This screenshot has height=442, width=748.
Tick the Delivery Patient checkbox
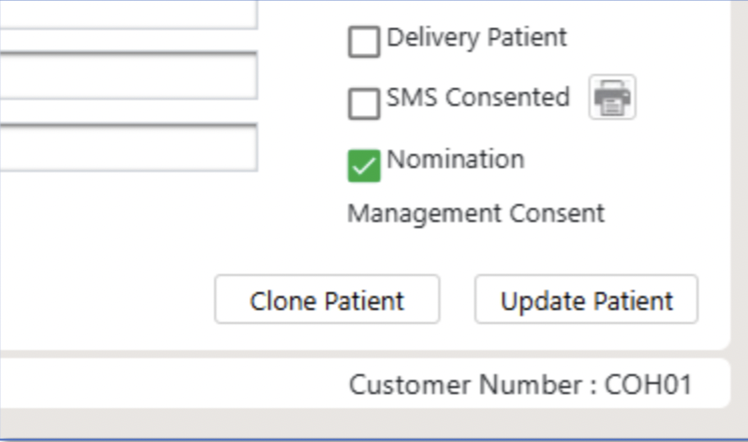pyautogui.click(x=364, y=42)
